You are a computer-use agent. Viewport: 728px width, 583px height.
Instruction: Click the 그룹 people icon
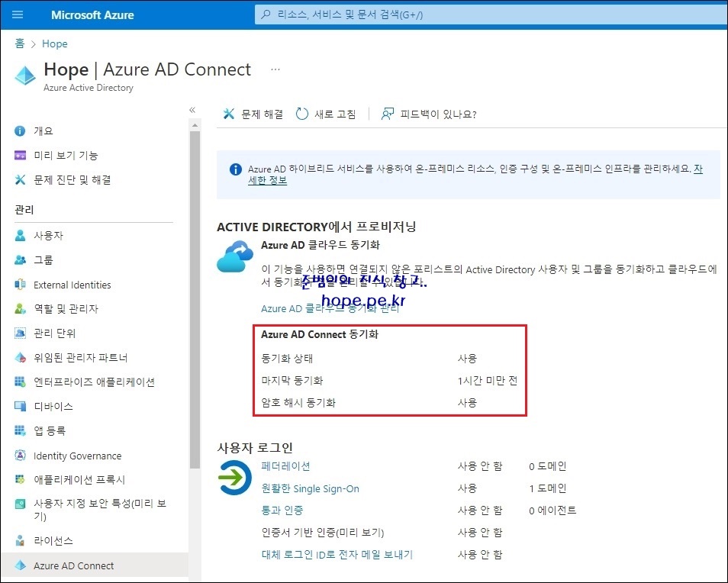pos(20,260)
